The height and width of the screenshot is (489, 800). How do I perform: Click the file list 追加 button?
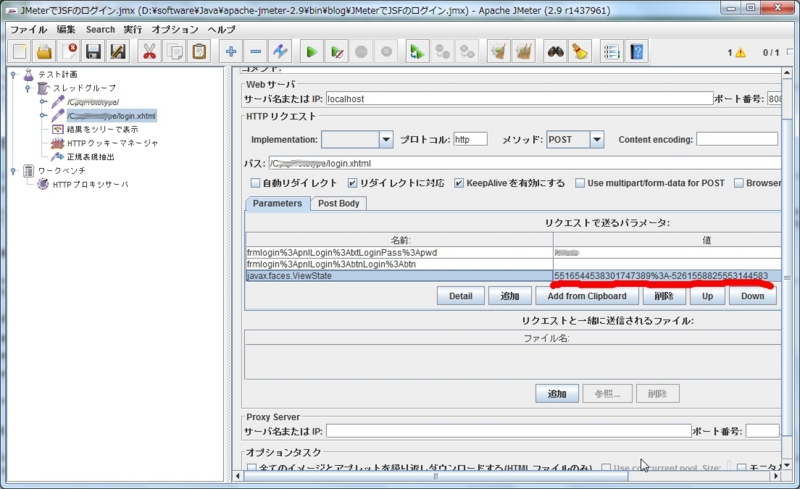[557, 394]
